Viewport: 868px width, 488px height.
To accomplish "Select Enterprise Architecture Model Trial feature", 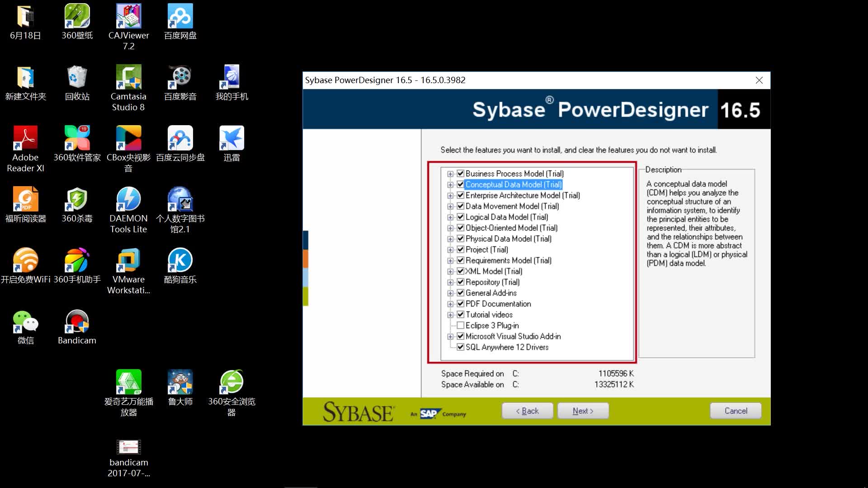I will pos(523,195).
